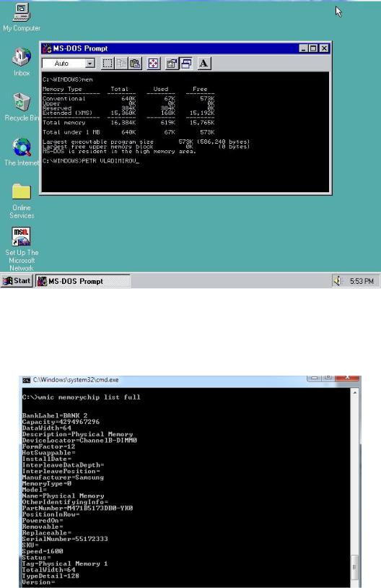Viewport: 381px width, 588px height.
Task: Click the Copy tool in MS-DOS toolbar
Action: [x=121, y=64]
